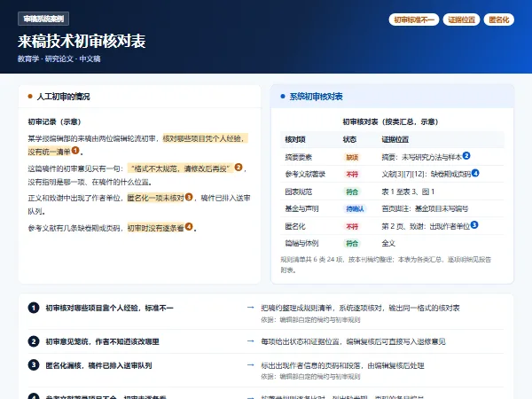The width and height of the screenshot is (532, 399).
Task: Click the footnote 规则清单共 6 类 24 项
Action: (x=386, y=264)
